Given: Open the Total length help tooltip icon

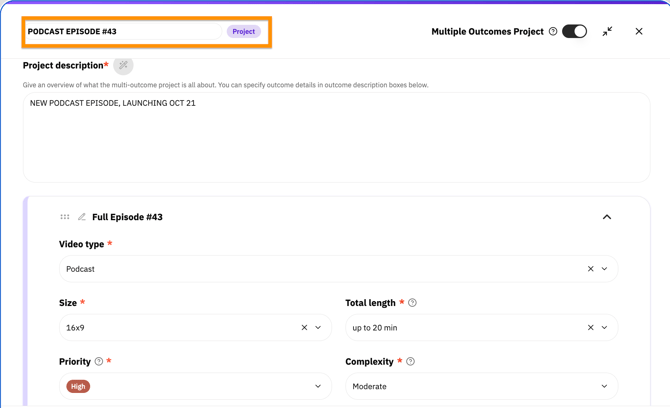Looking at the screenshot, I should tap(412, 303).
